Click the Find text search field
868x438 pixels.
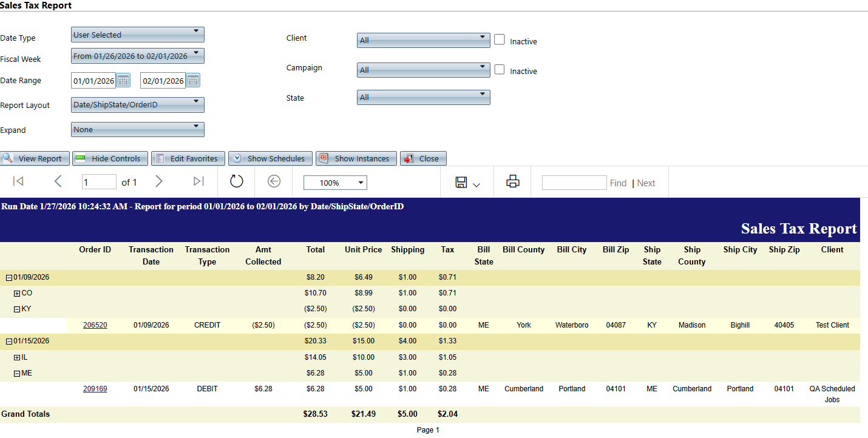[x=574, y=183]
